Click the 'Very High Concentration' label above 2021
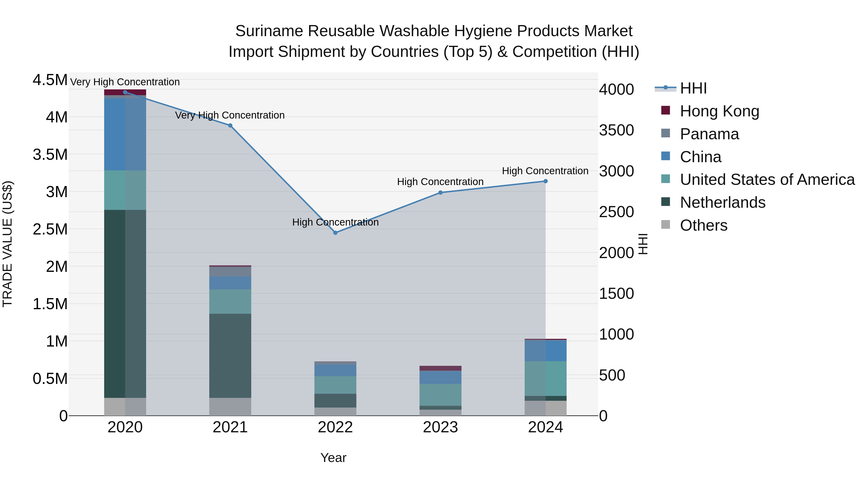Image resolution: width=868 pixels, height=488 pixels. point(230,115)
